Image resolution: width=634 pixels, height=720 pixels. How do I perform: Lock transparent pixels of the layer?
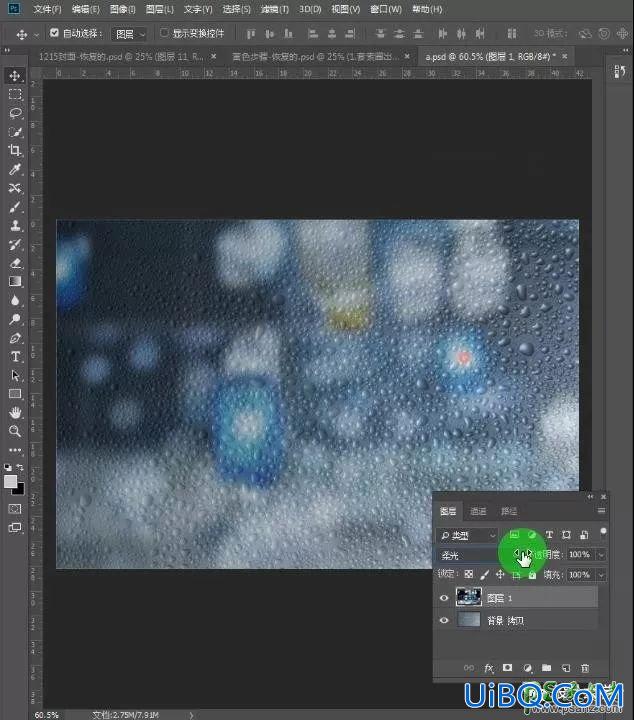[x=468, y=574]
